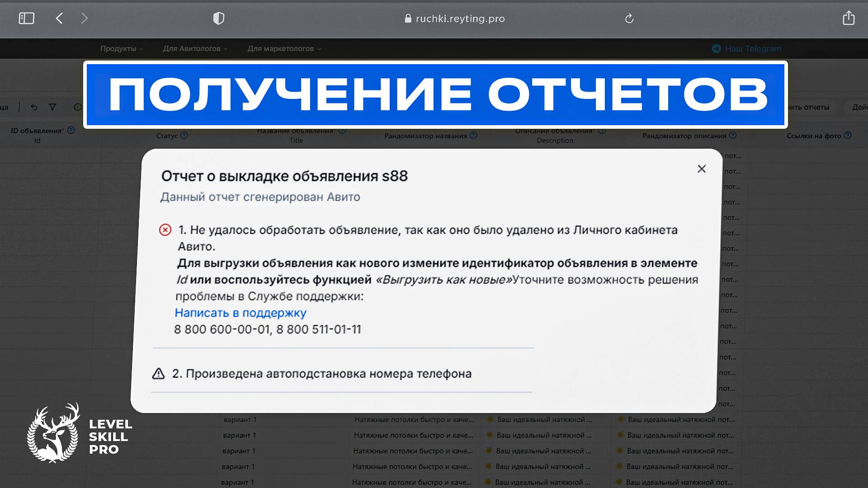Image resolution: width=868 pixels, height=488 pixels.
Task: Open help icon next to Статус
Action: (184, 135)
